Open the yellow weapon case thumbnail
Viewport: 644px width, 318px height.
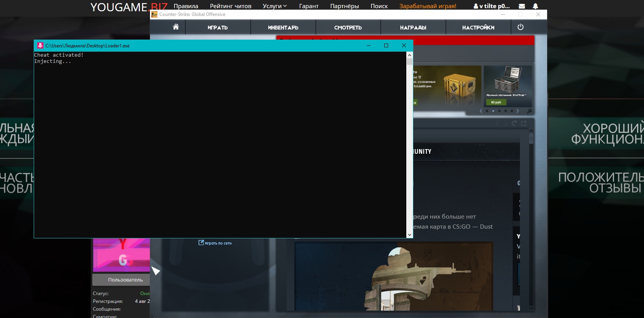click(459, 85)
